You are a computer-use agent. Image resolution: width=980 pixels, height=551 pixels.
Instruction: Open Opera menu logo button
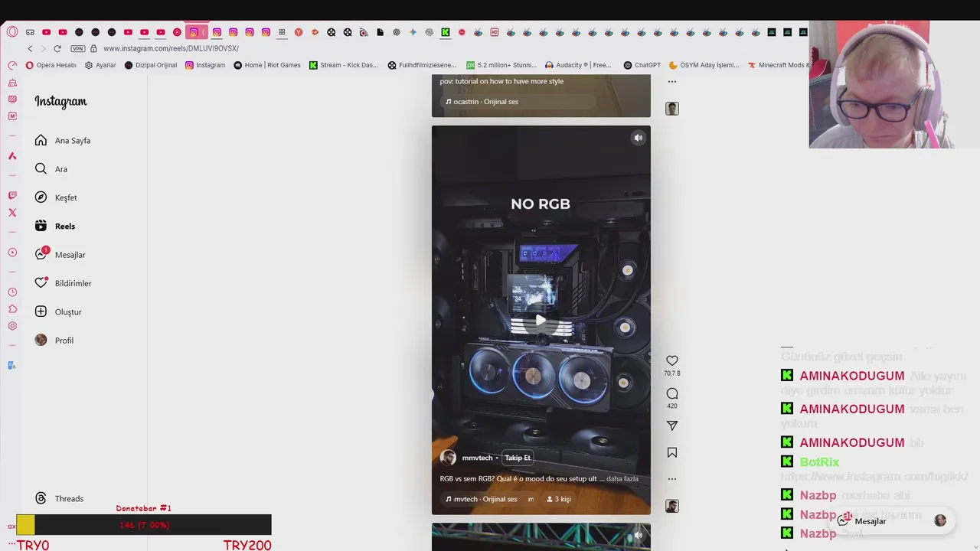(12, 32)
